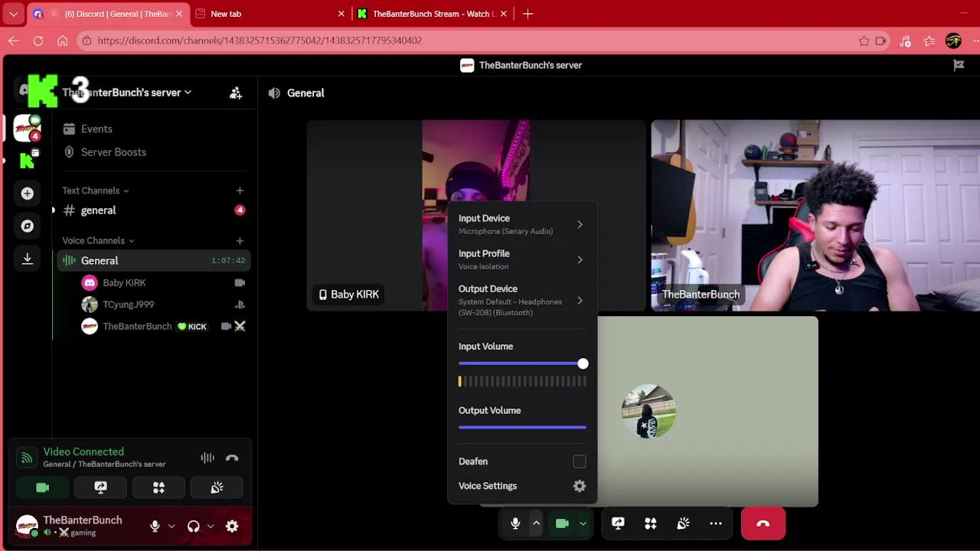980x551 pixels.
Task: Open input options arrow in user panel
Action: (171, 526)
